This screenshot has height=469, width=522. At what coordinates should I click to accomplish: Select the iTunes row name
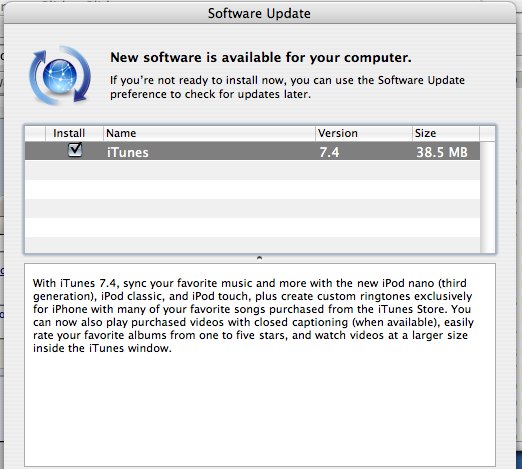click(x=128, y=152)
